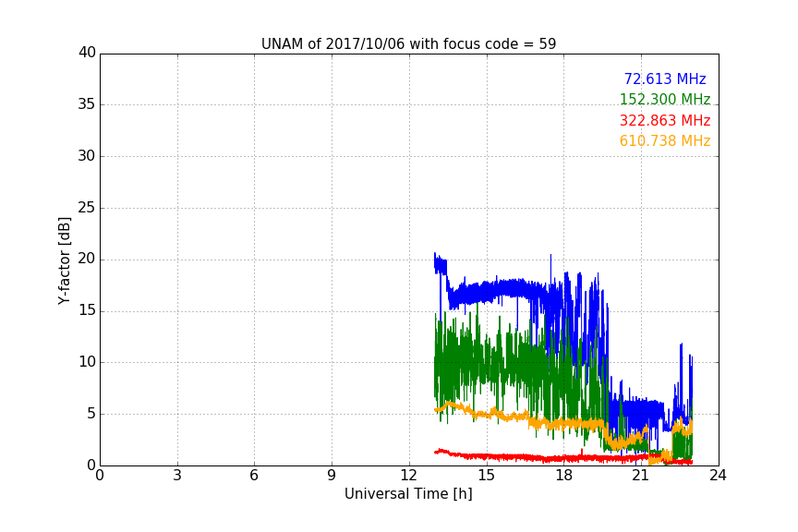Click the x-axis tick value 12
Image resolution: width=798 pixels, height=532 pixels.
409,476
